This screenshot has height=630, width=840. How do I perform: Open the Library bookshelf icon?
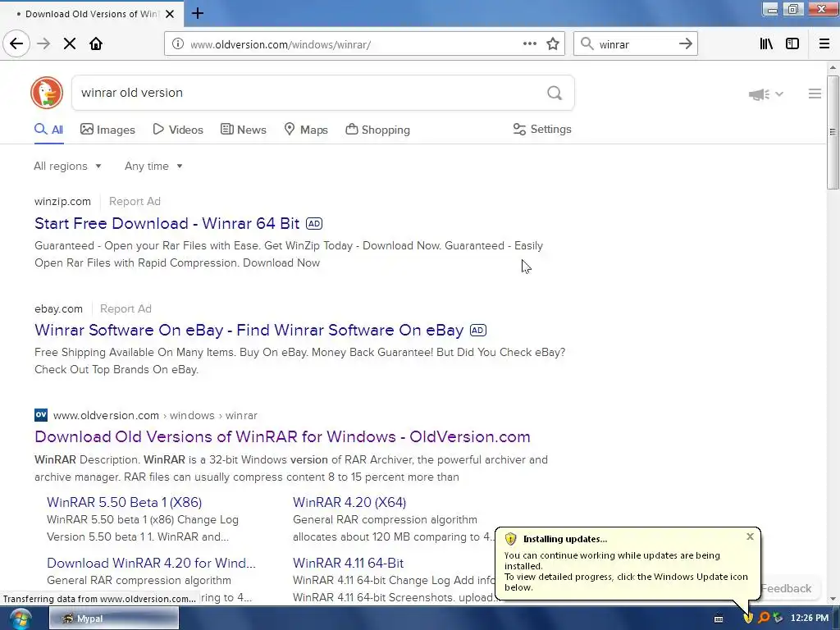[x=766, y=44]
